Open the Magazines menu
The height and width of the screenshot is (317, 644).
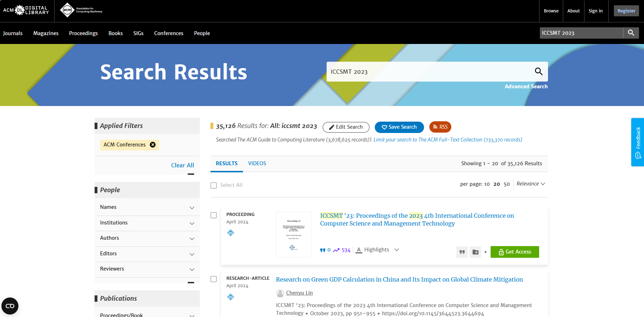(46, 33)
